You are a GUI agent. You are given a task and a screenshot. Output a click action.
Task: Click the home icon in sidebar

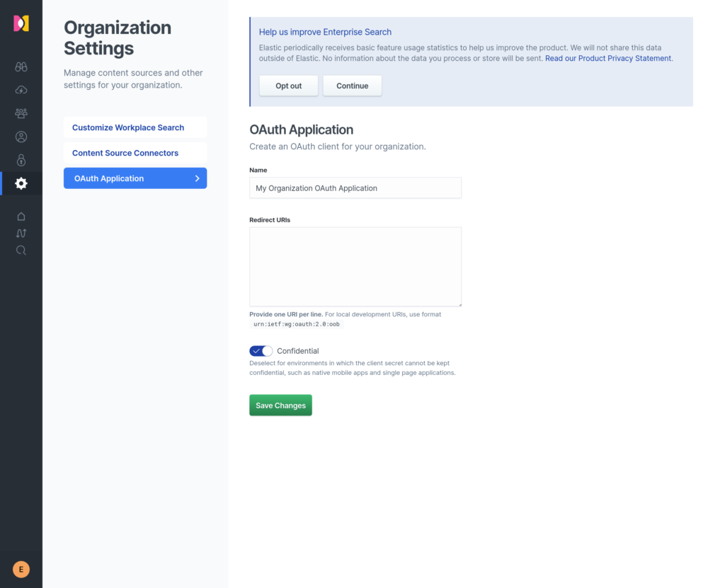pos(21,217)
